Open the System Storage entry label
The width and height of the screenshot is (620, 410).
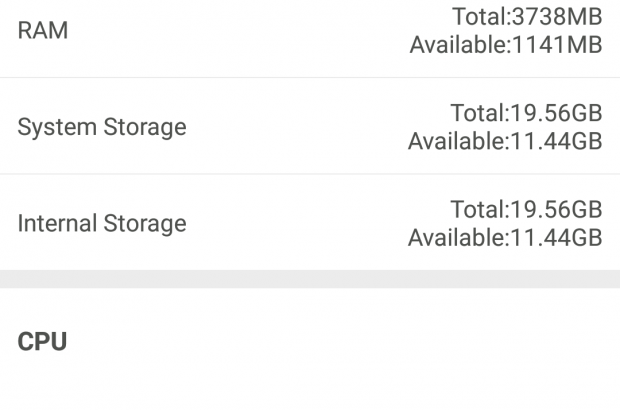(102, 127)
